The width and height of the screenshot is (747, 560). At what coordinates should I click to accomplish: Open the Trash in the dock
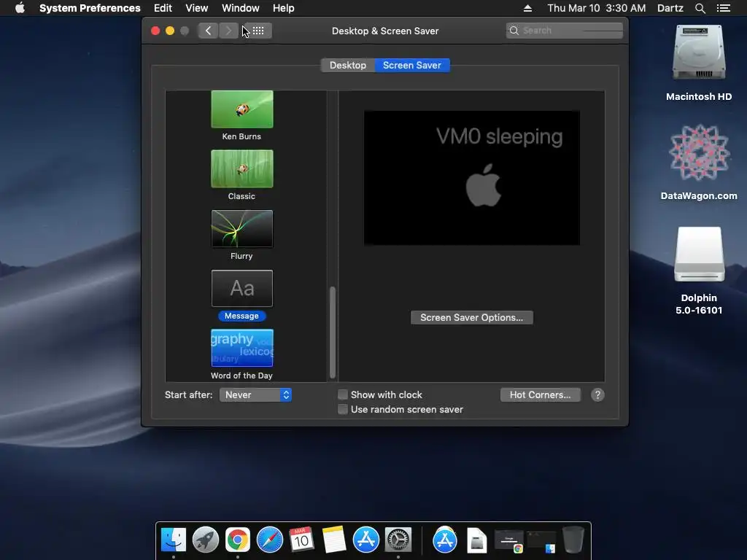573,540
